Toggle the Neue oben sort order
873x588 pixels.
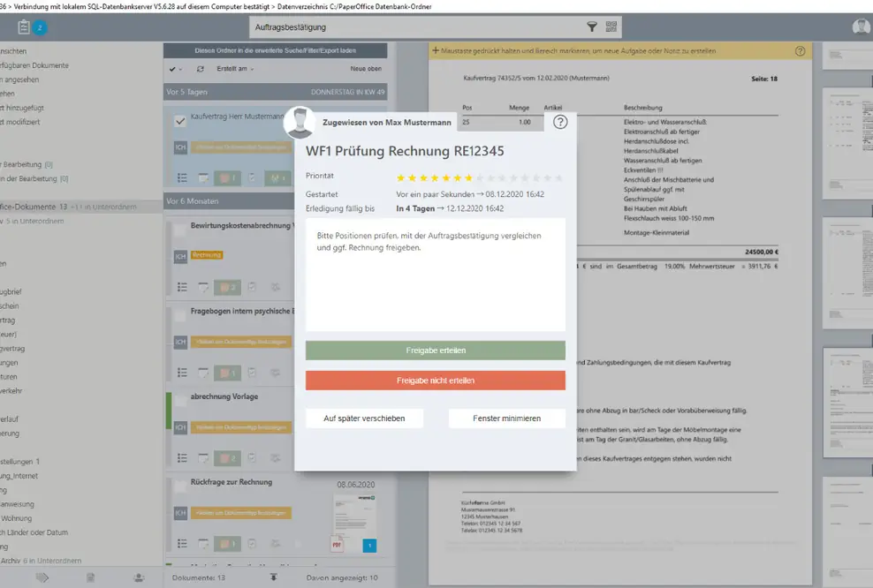pos(366,69)
